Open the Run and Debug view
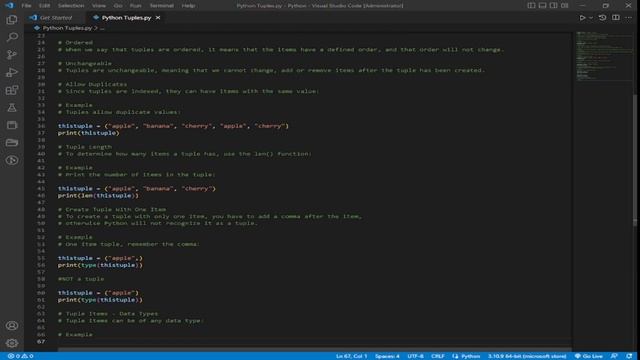The height and width of the screenshot is (360, 640). [x=12, y=72]
